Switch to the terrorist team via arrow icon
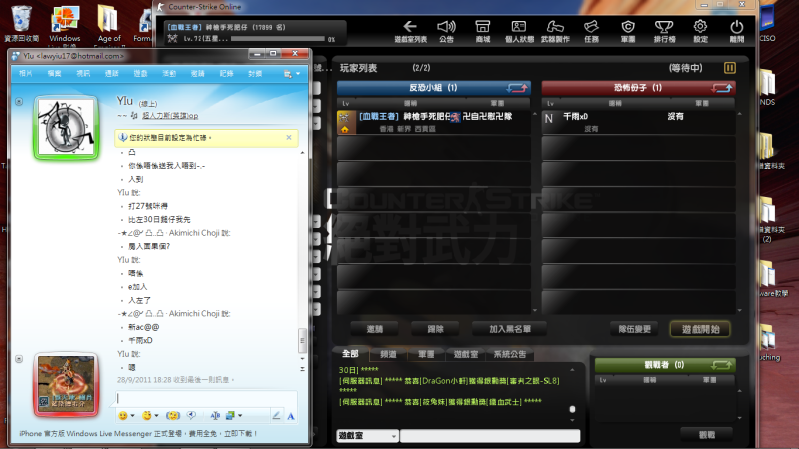Image resolution: width=799 pixels, height=449 pixels. [722, 88]
